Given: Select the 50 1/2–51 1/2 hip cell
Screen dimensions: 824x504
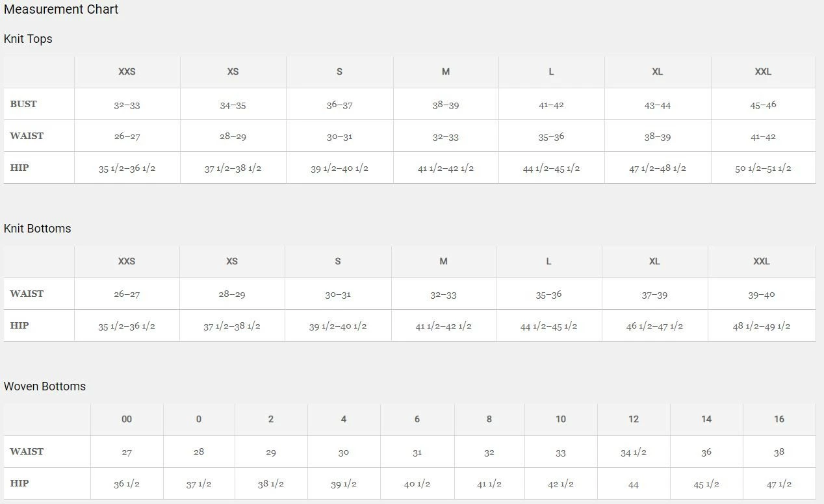Looking at the screenshot, I should click(x=763, y=168).
